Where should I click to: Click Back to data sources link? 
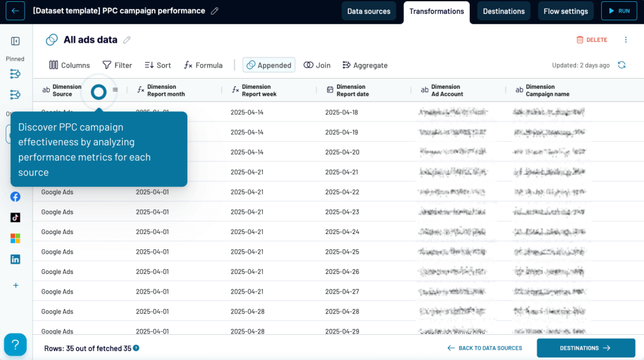pyautogui.click(x=484, y=348)
